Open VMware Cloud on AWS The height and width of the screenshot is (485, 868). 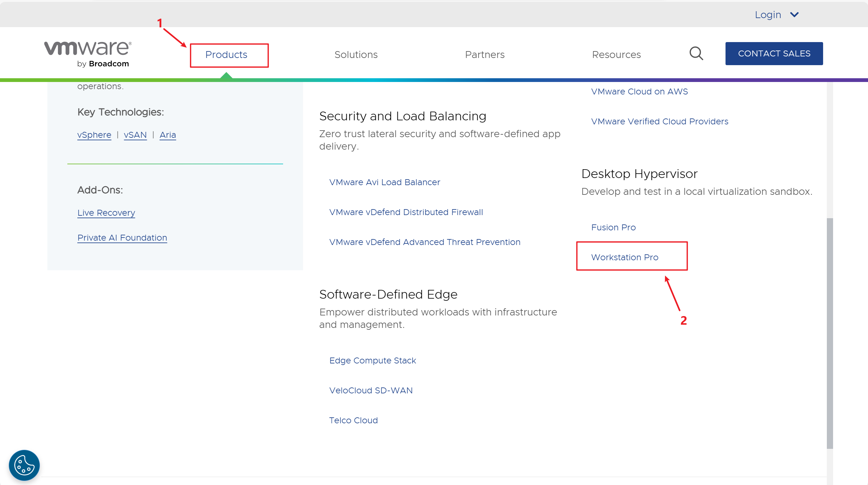pos(639,92)
